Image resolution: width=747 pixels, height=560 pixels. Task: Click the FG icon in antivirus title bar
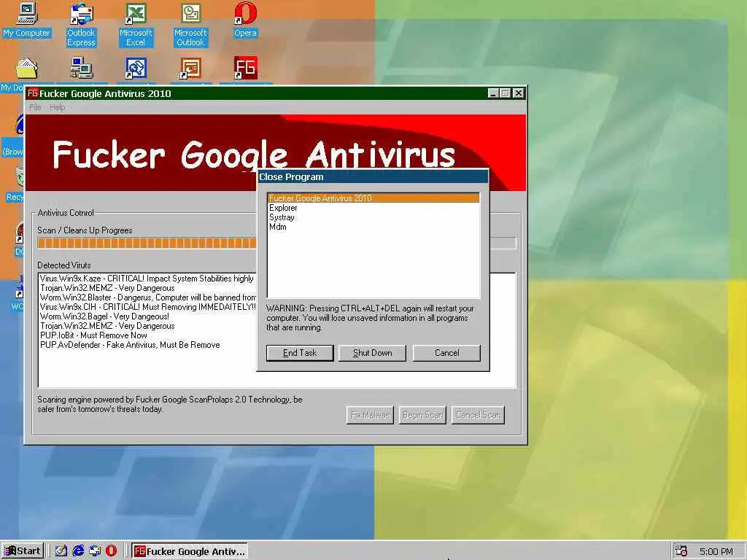pos(32,93)
